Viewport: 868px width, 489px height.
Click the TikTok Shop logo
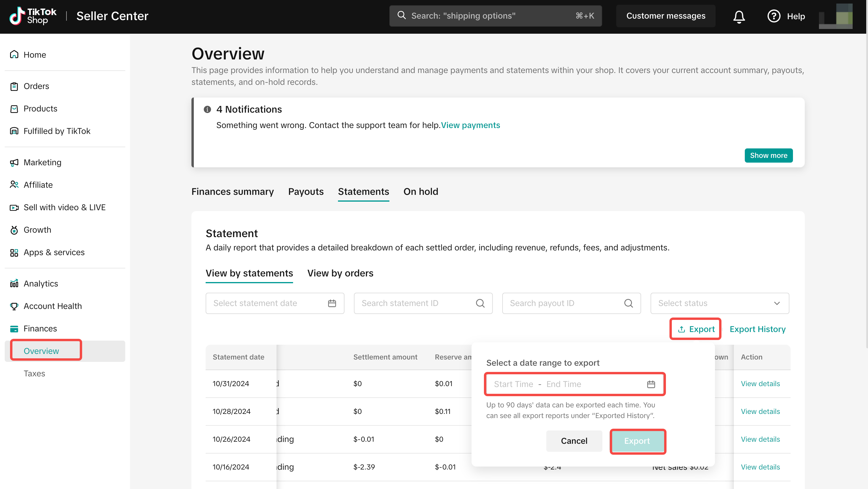(33, 16)
